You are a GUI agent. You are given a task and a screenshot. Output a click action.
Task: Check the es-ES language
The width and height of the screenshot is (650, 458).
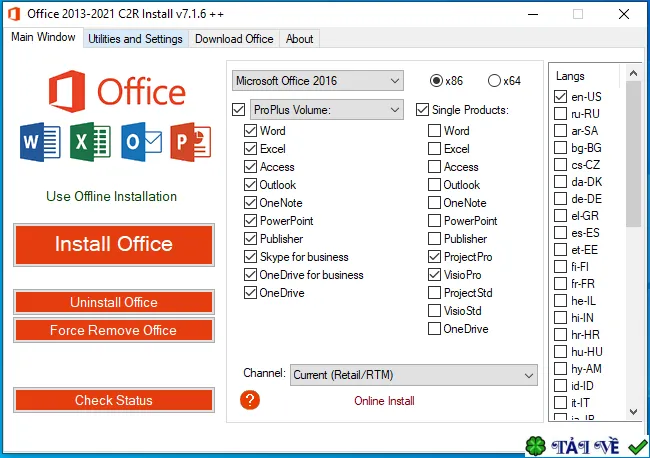(560, 233)
